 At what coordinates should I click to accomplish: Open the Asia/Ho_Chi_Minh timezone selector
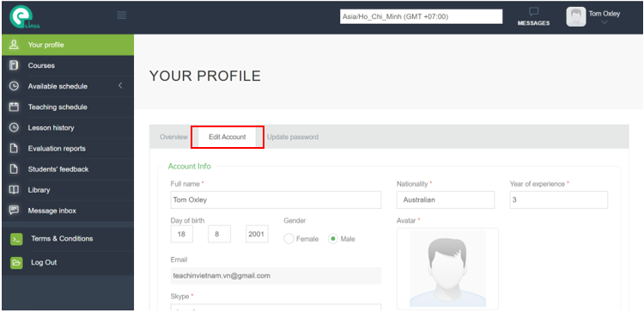click(x=421, y=17)
